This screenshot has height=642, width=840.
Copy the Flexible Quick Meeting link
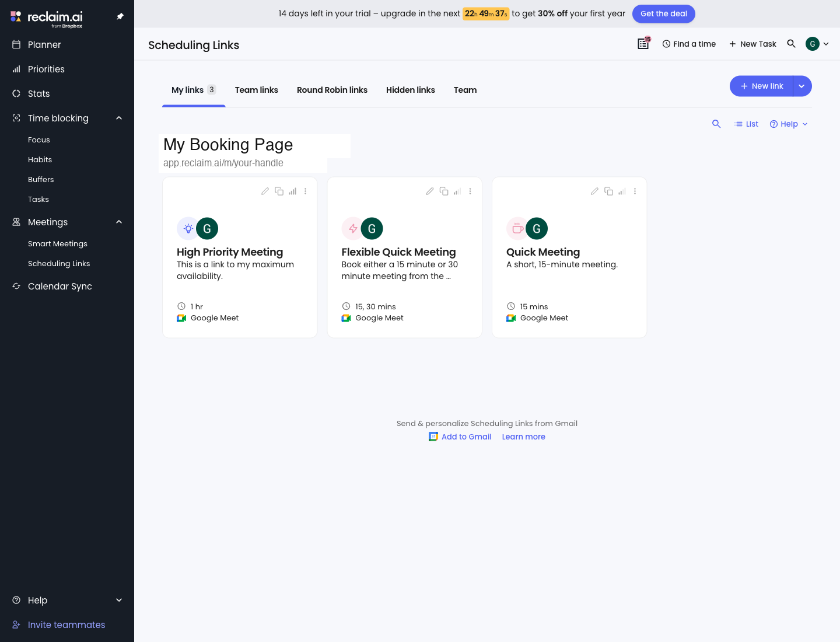pyautogui.click(x=444, y=191)
